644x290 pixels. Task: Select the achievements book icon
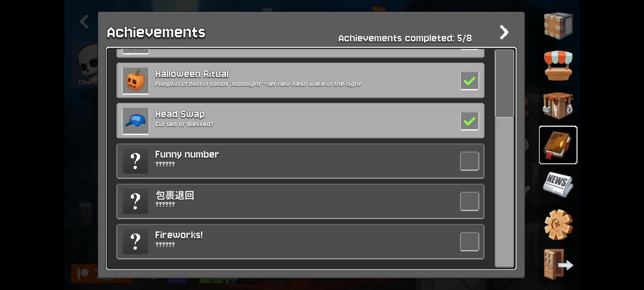click(558, 145)
